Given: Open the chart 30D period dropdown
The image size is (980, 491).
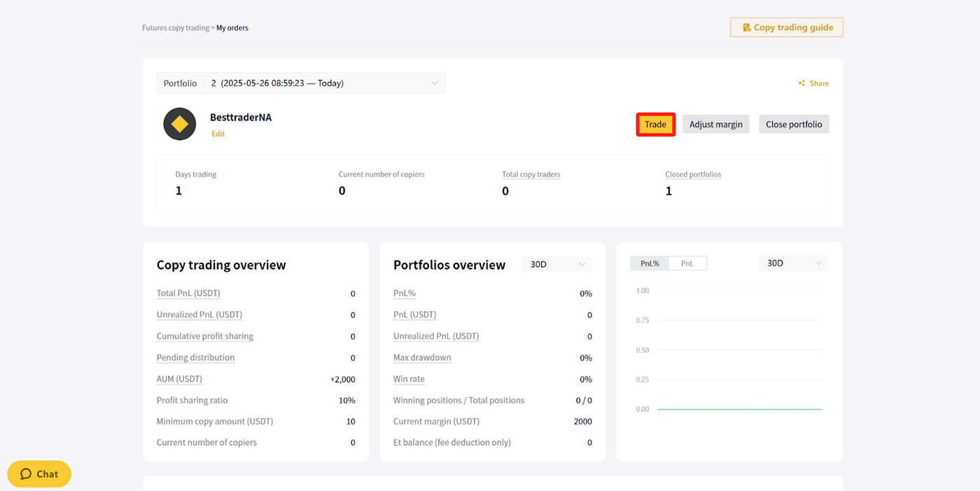Looking at the screenshot, I should point(794,263).
